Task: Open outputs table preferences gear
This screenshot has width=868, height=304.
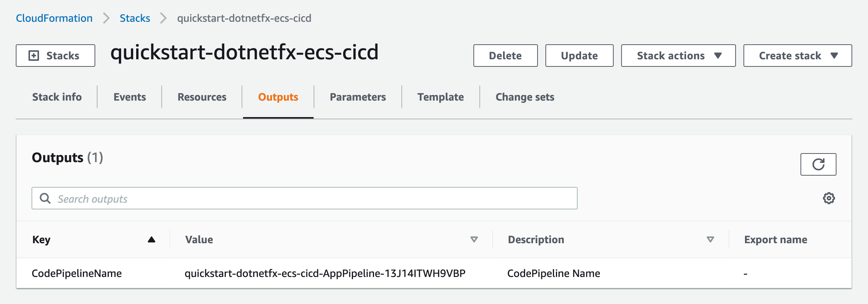Action: pyautogui.click(x=829, y=198)
